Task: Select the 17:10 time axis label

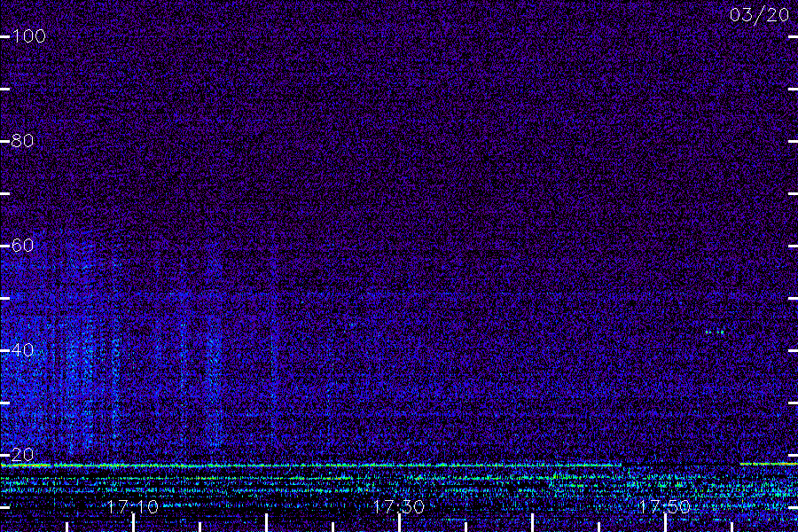Action: (133, 506)
